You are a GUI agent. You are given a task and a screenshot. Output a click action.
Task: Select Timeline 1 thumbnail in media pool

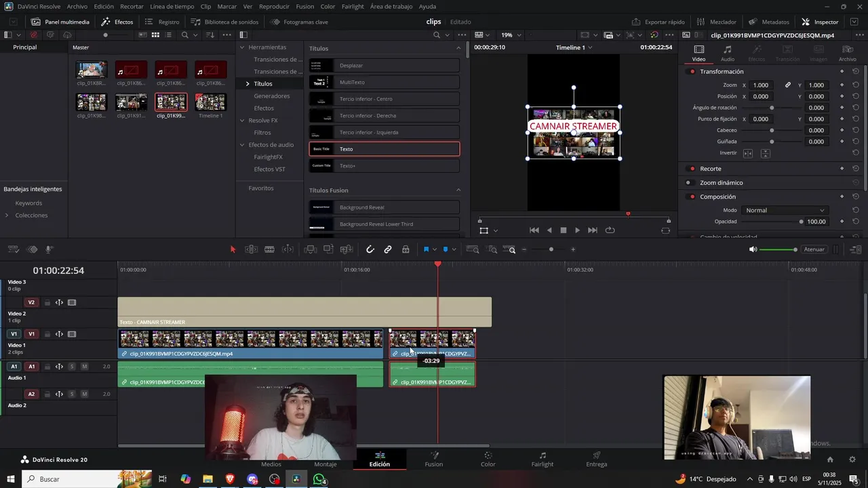click(211, 103)
